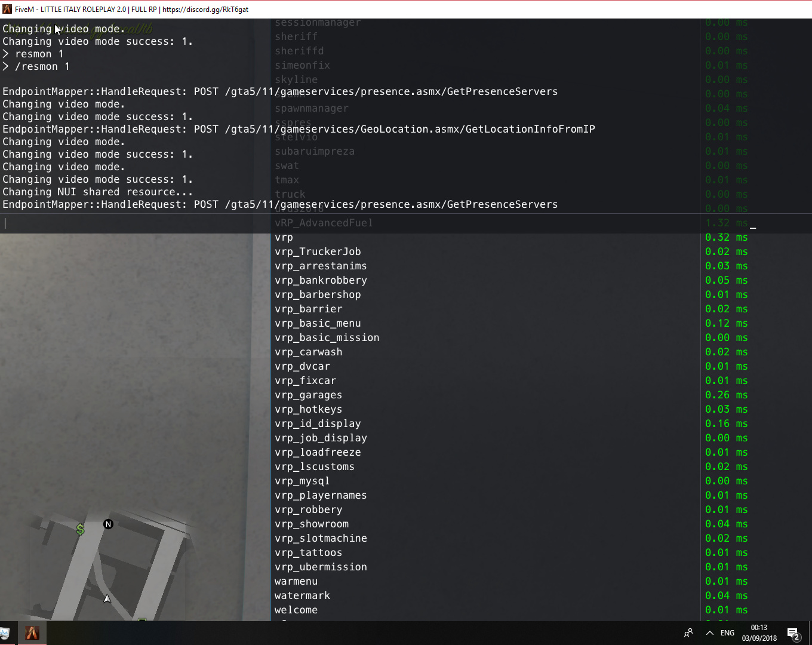This screenshot has height=645, width=812.
Task: Open the Action Center notifications icon
Action: click(x=793, y=634)
